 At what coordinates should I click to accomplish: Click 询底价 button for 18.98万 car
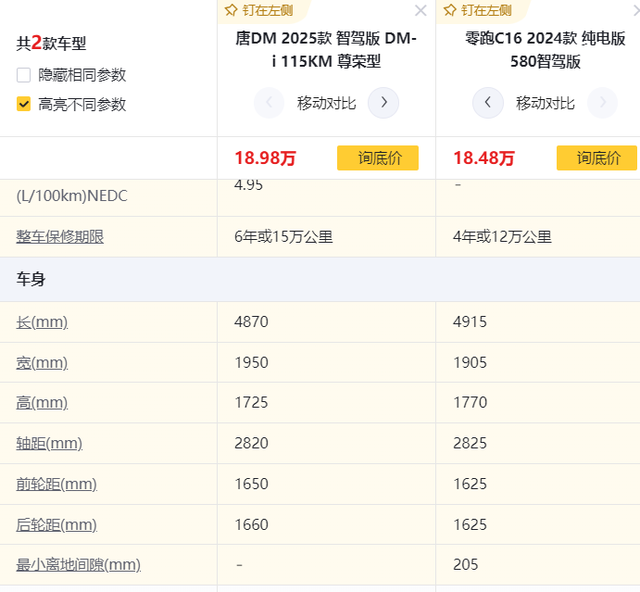click(377, 158)
